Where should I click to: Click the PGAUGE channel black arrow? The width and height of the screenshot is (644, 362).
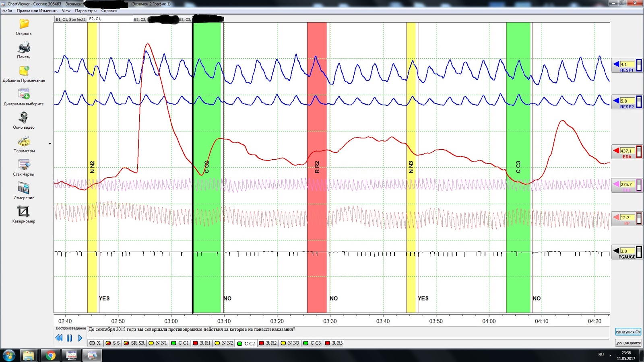[x=616, y=251]
